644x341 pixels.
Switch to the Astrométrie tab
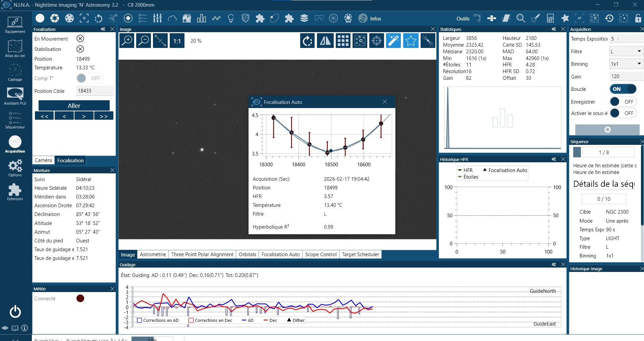153,254
